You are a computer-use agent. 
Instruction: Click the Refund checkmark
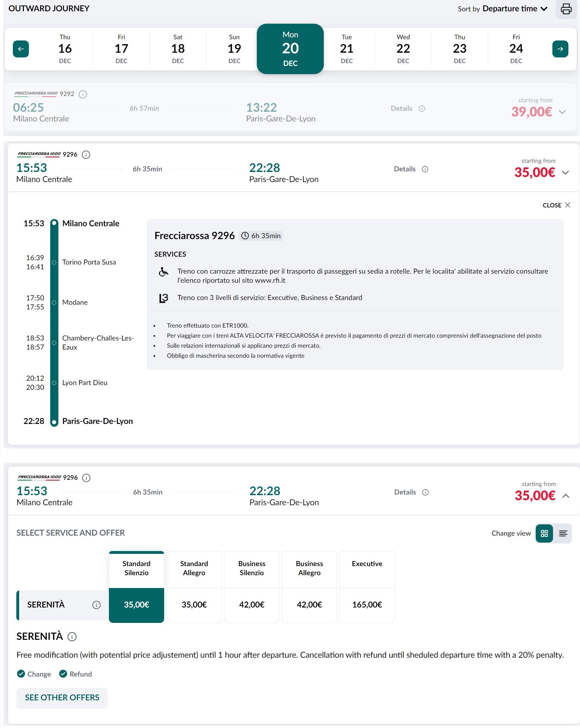click(x=63, y=674)
